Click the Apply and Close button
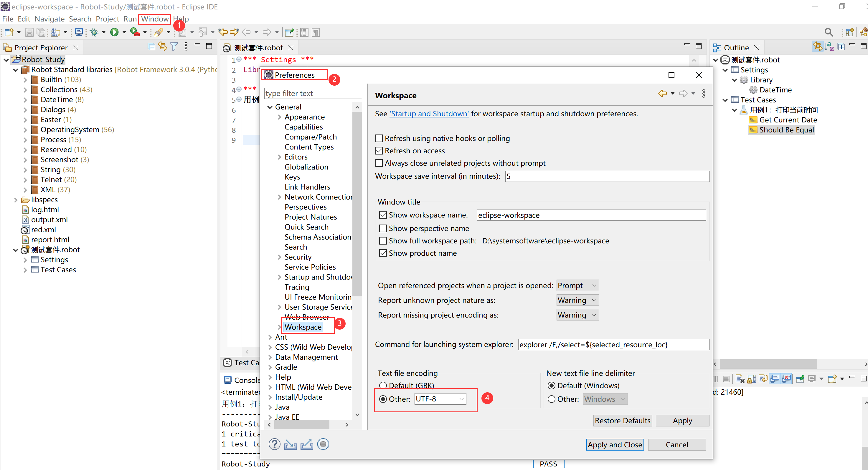The width and height of the screenshot is (868, 470). coord(615,444)
